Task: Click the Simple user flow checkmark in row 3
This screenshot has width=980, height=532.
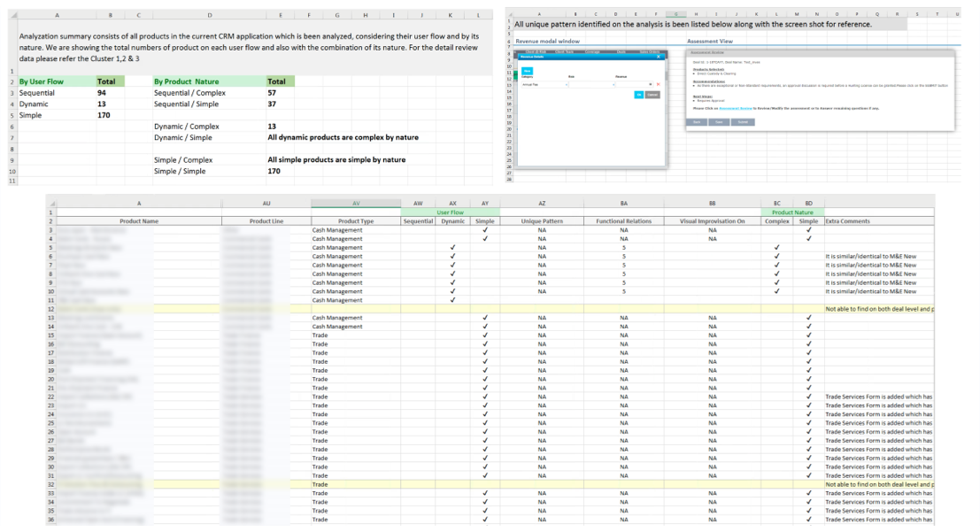Action: (484, 230)
